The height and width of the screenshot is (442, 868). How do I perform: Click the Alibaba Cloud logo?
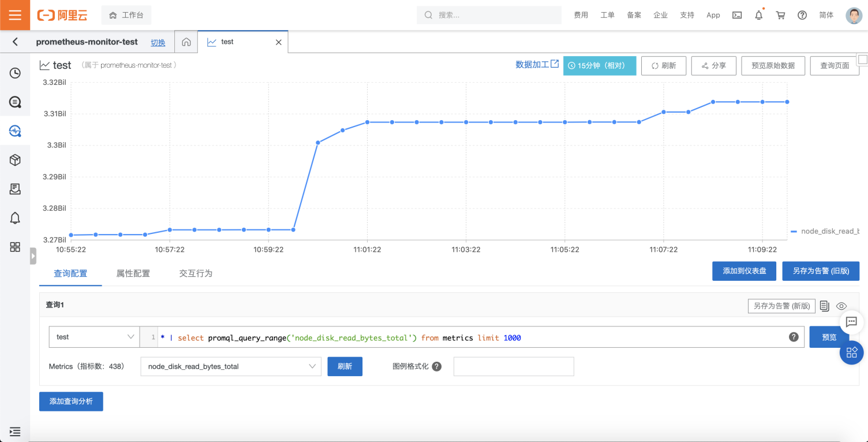[62, 16]
